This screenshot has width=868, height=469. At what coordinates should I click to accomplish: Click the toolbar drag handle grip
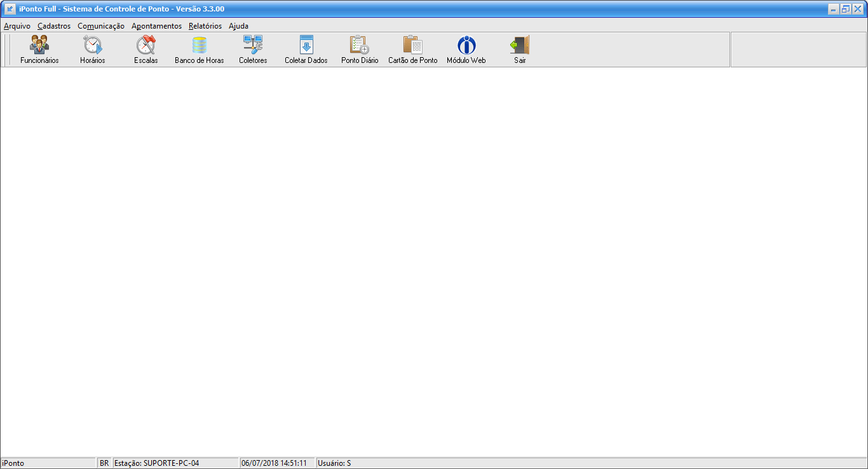[x=7, y=50]
